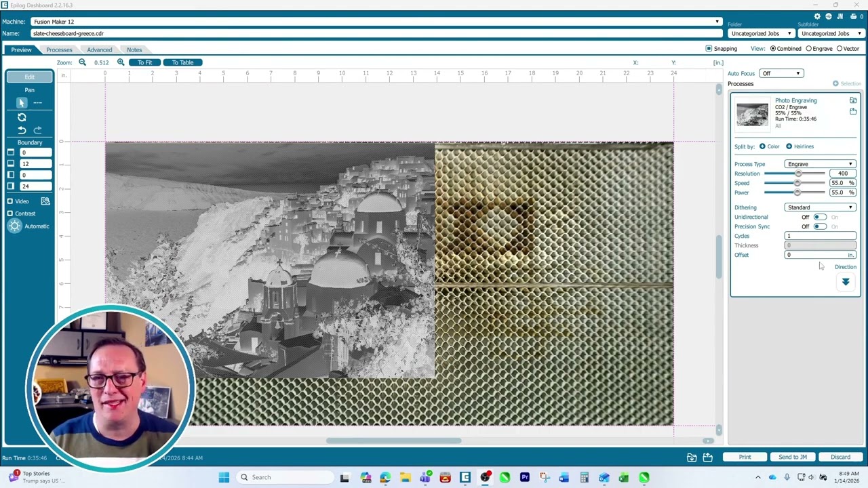Click the bottom boundary icon
Image resolution: width=868 pixels, height=488 pixels.
point(10,164)
